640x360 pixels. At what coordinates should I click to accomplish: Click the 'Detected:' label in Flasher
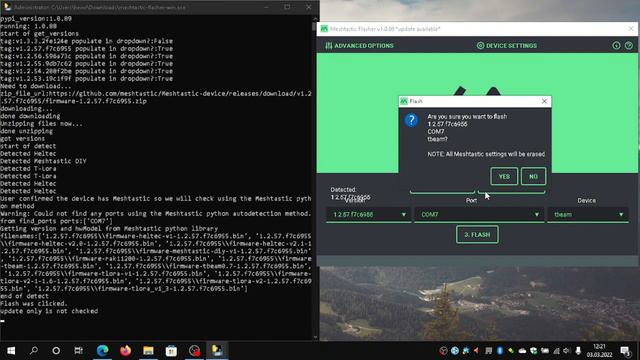click(x=343, y=190)
